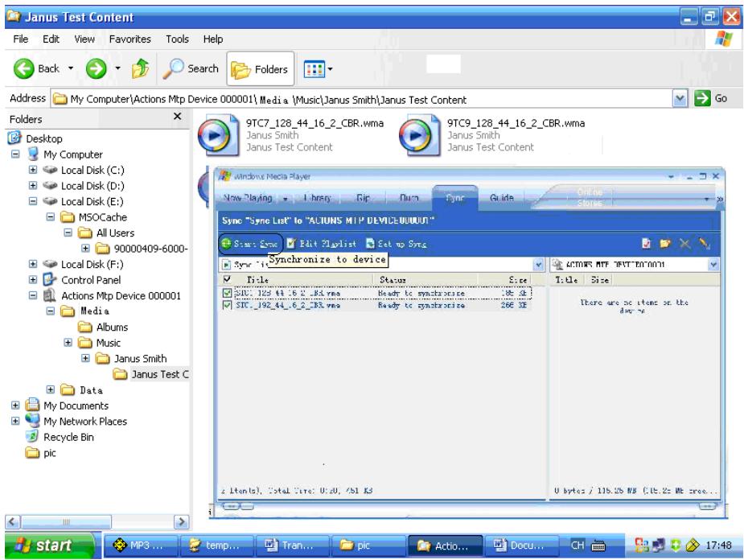744x560 pixels.
Task: Switch to the Tran... Word taskbar item
Action: [x=292, y=546]
